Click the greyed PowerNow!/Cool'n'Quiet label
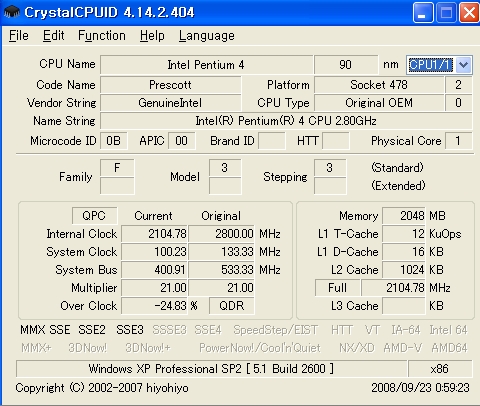This screenshot has height=406, width=480. coord(260,348)
